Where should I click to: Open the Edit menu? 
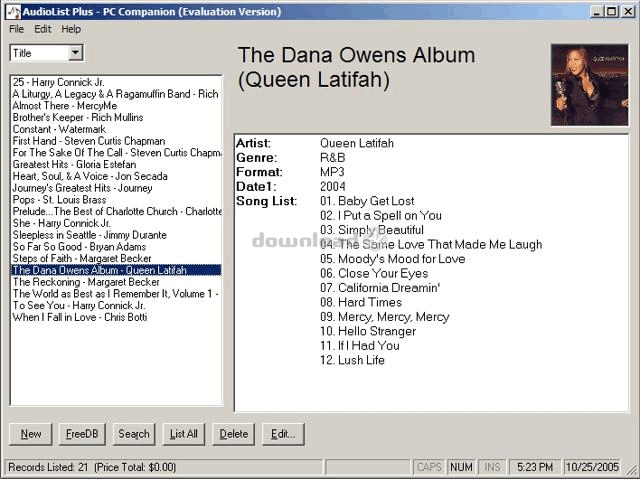click(43, 29)
